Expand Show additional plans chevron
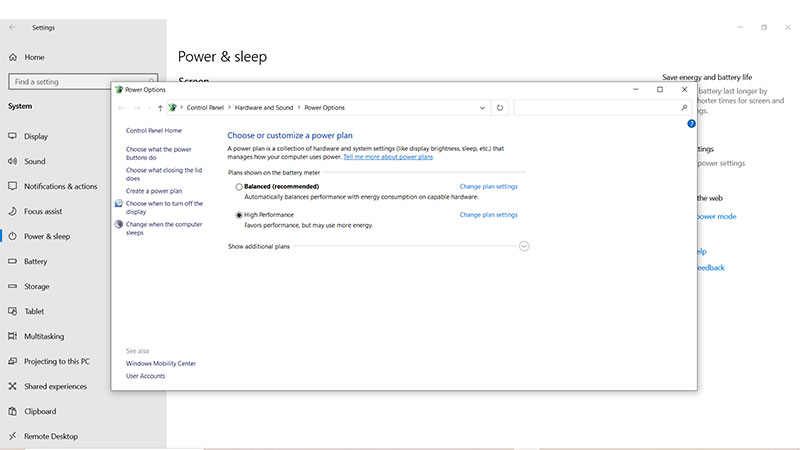 [524, 246]
